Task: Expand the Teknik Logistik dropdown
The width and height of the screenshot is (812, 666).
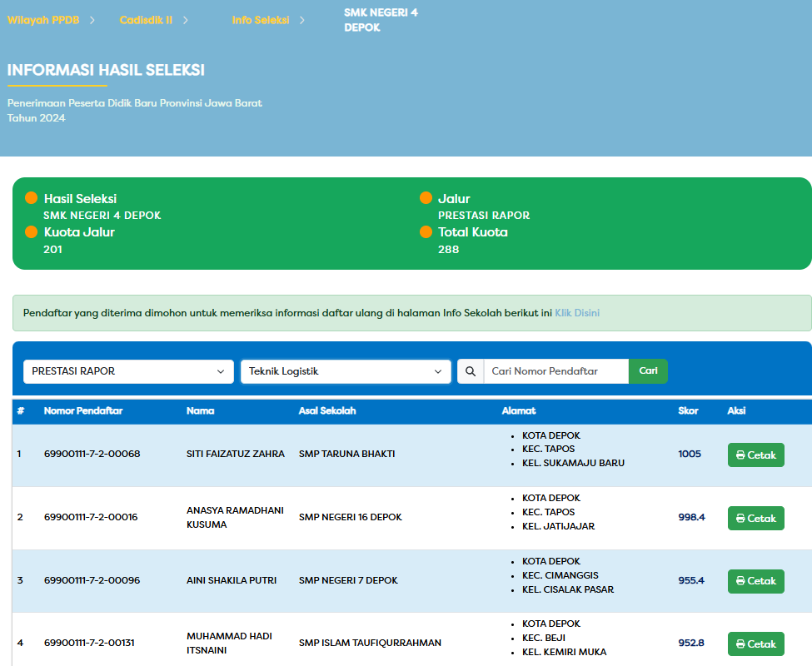Action: point(346,371)
